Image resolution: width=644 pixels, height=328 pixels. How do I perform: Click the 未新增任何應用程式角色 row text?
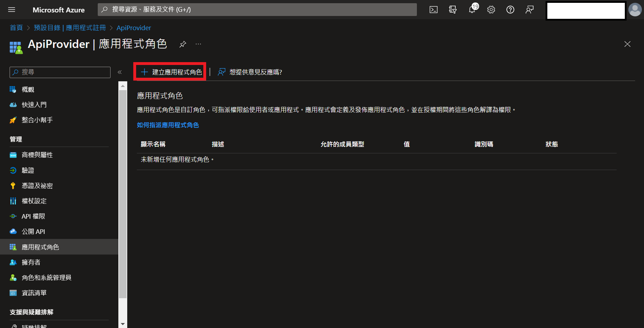[x=177, y=160]
